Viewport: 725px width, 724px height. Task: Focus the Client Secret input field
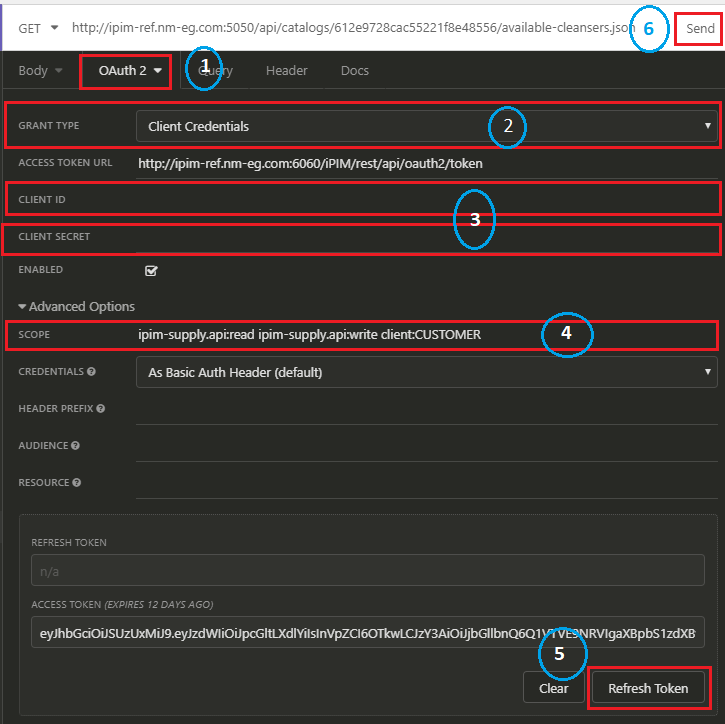click(426, 237)
